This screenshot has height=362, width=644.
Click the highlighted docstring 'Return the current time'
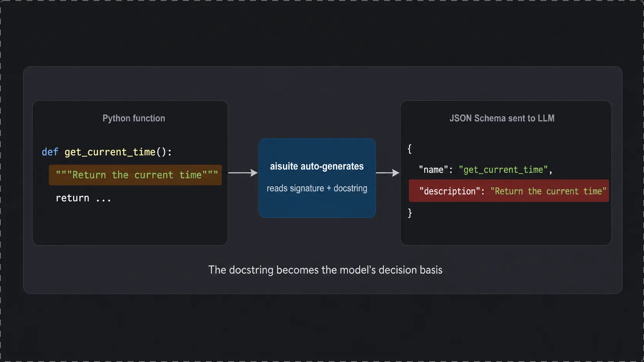tap(135, 175)
